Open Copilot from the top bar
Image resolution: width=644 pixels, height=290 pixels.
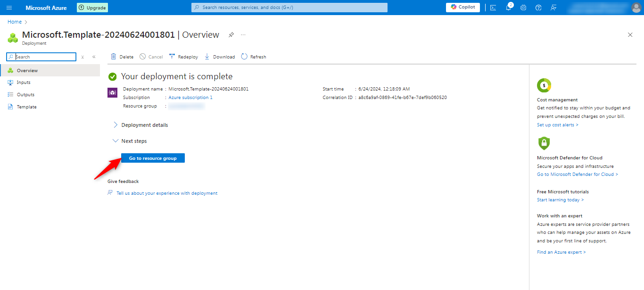pyautogui.click(x=463, y=7)
